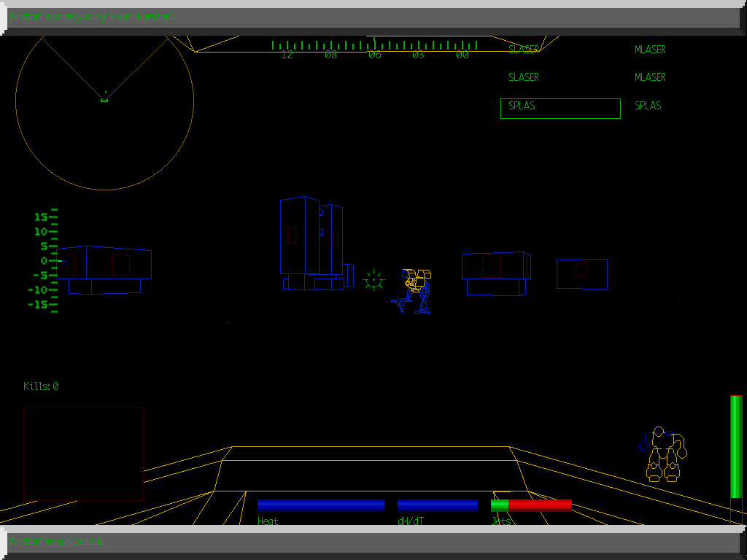Click the green targeting crosshair reticle
Screen dimensions: 747x560
click(373, 279)
